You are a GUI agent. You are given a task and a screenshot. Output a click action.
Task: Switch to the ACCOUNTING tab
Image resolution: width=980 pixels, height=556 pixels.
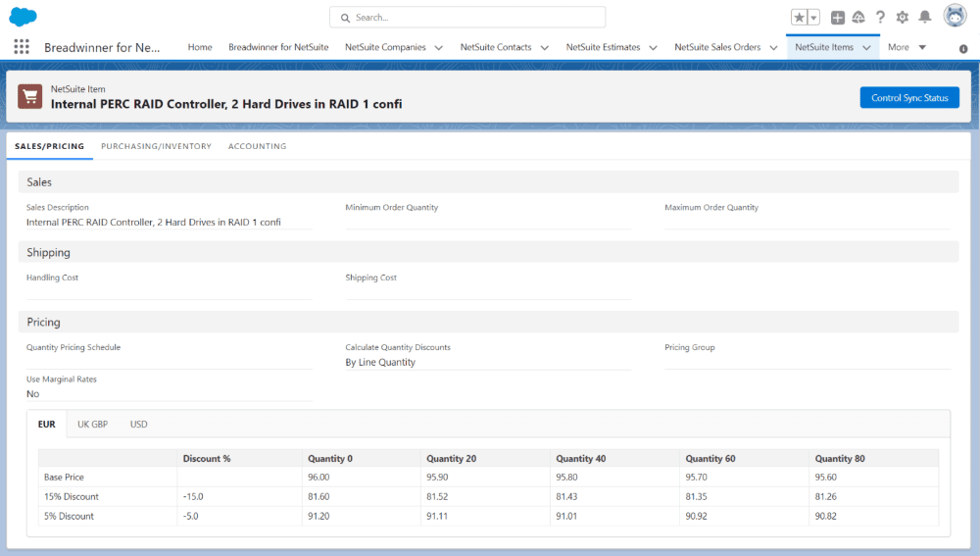(257, 146)
